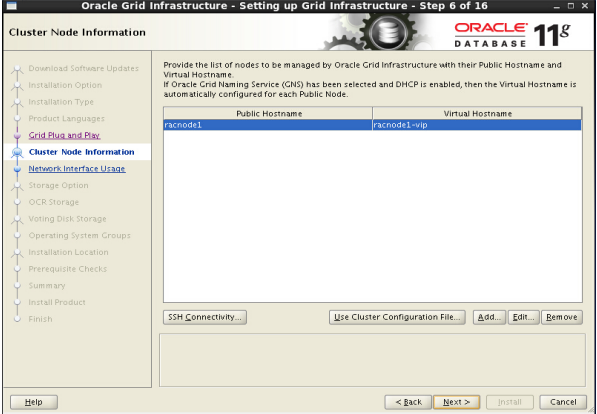Image resolution: width=597 pixels, height=414 pixels.
Task: Add a new cluster node
Action: point(489,317)
